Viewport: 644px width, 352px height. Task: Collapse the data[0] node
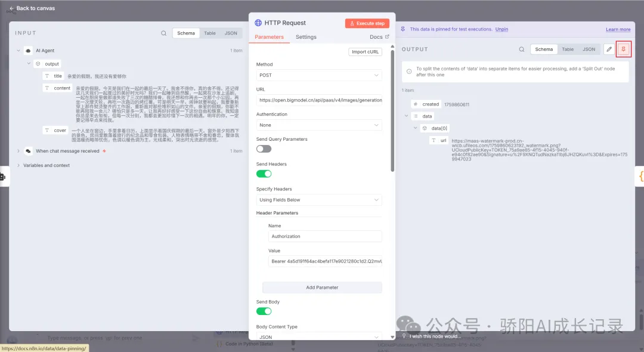(x=415, y=128)
